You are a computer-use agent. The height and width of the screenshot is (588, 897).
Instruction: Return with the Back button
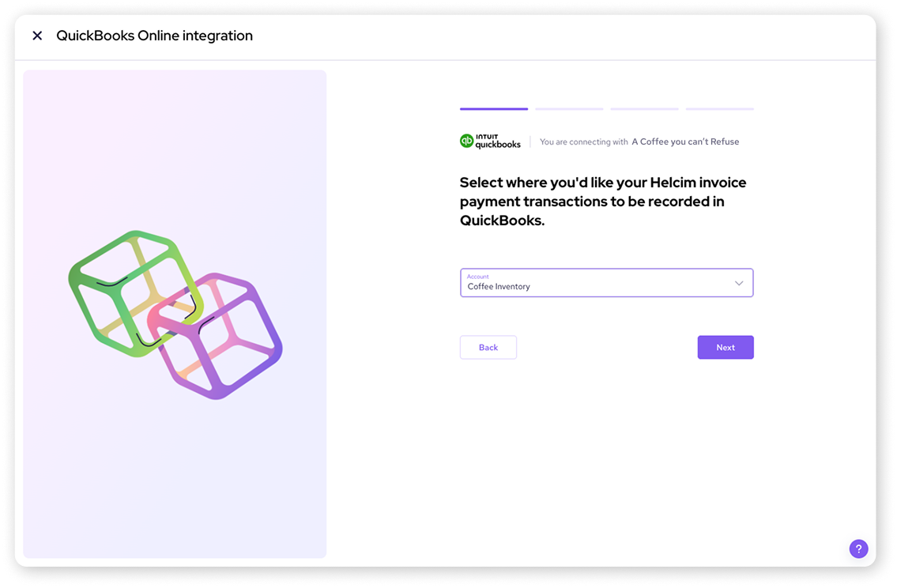click(x=488, y=347)
